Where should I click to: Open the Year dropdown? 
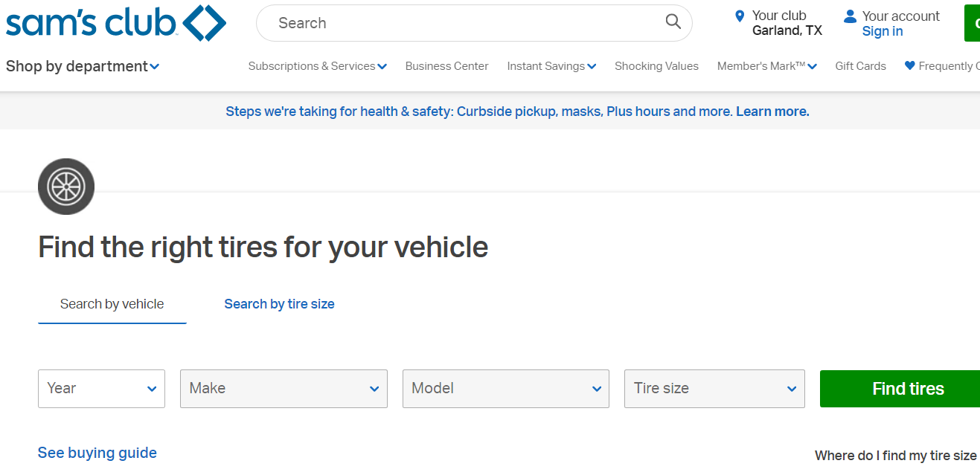tap(101, 389)
